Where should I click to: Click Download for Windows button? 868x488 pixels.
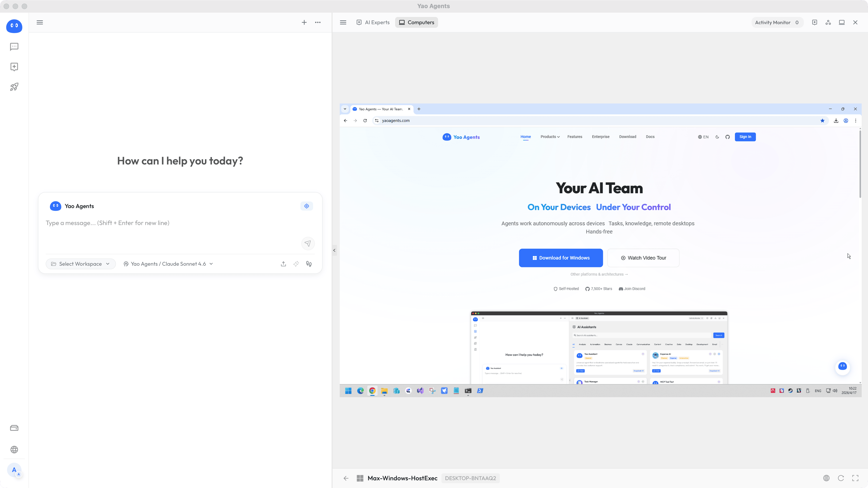(x=561, y=258)
